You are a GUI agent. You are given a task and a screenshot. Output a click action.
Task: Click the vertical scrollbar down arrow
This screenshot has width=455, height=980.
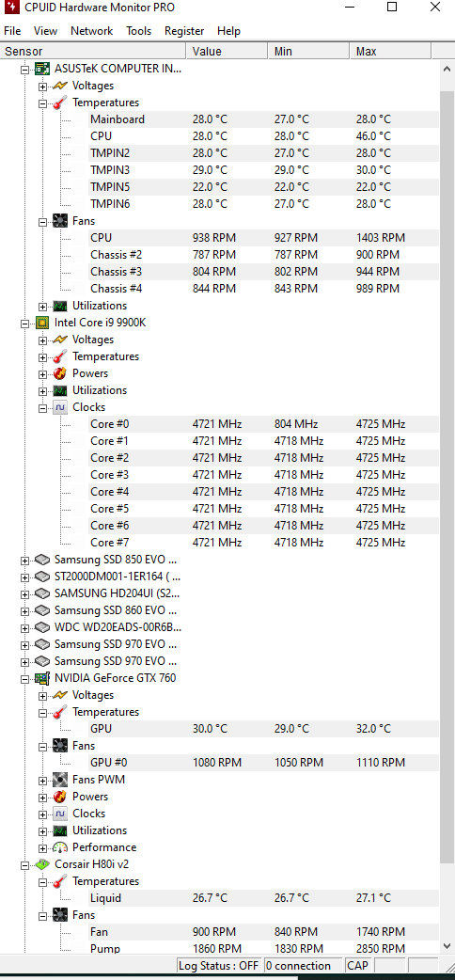pos(447,943)
